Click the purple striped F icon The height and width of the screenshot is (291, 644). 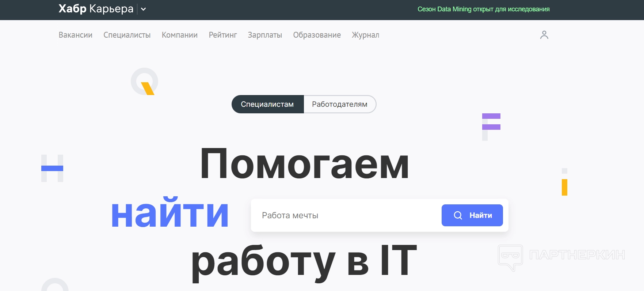(491, 126)
